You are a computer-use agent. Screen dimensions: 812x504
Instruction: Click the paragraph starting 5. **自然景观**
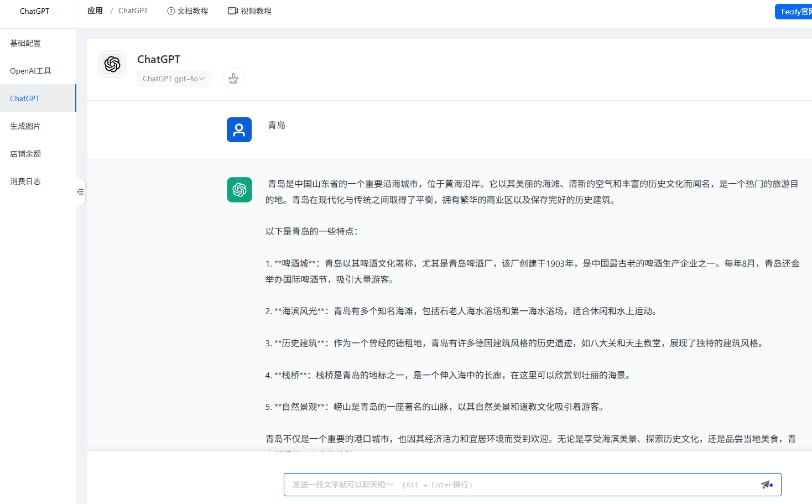point(435,407)
